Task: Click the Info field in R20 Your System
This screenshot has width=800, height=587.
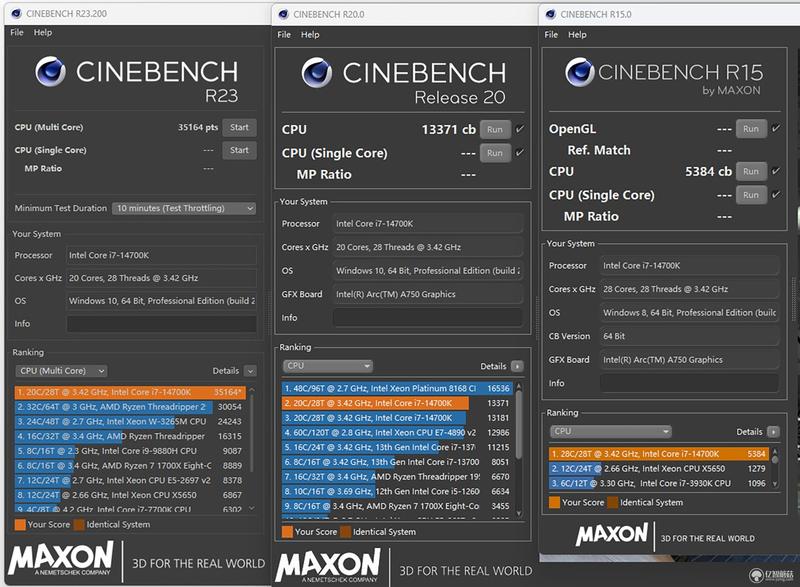Action: [x=428, y=318]
